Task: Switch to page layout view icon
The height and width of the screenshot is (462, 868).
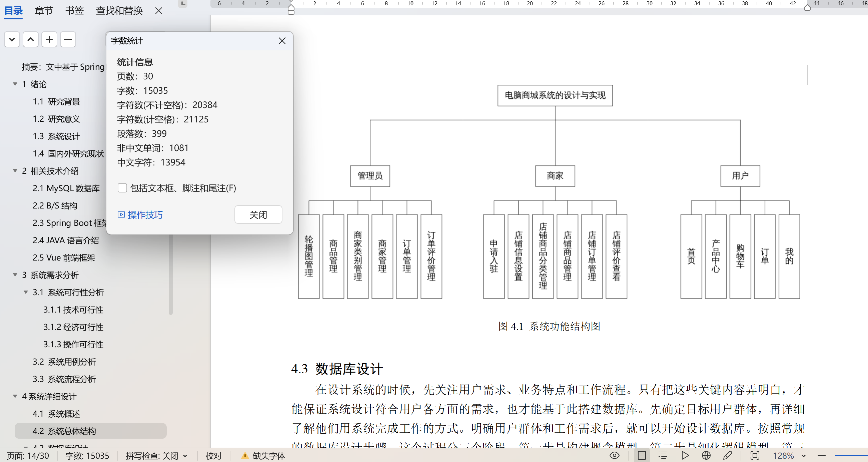Action: [x=642, y=456]
